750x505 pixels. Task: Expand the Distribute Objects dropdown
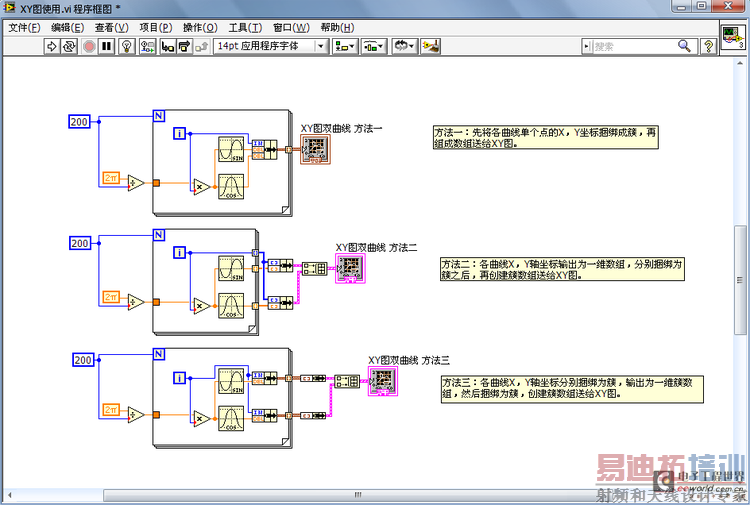coord(374,46)
